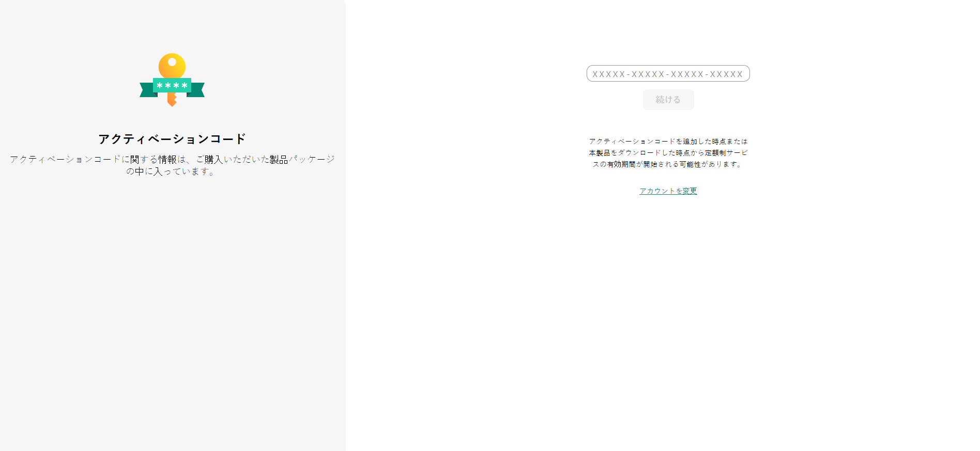This screenshot has width=980, height=451.
Task: Click the スの有効期間 notice line
Action: coord(668,164)
